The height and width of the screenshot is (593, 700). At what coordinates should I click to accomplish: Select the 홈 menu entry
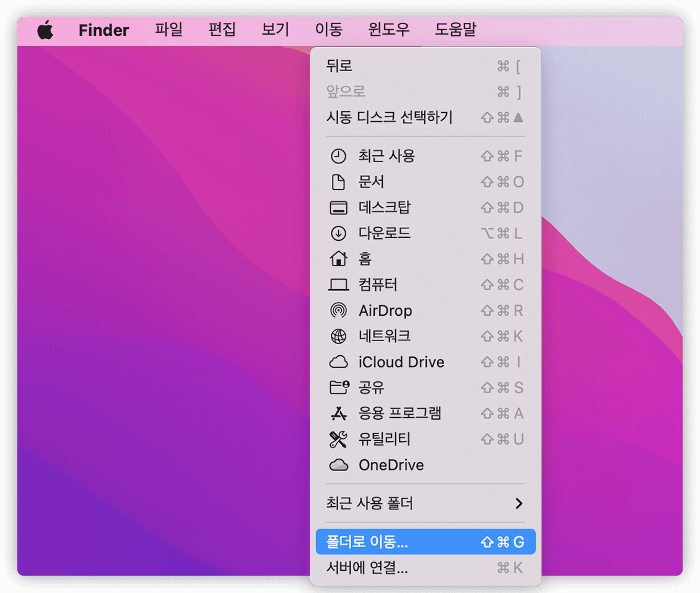(x=426, y=259)
